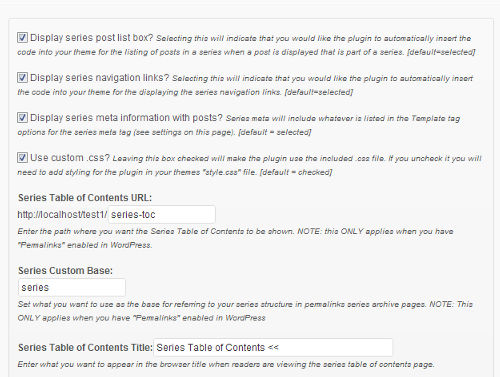Click the http://localhost/test1/ URL prefix text
Image resolution: width=500 pixels, height=377 pixels.
click(62, 214)
